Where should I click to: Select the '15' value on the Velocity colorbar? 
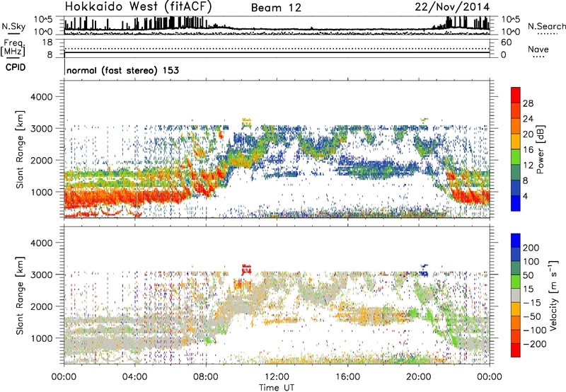coord(528,289)
